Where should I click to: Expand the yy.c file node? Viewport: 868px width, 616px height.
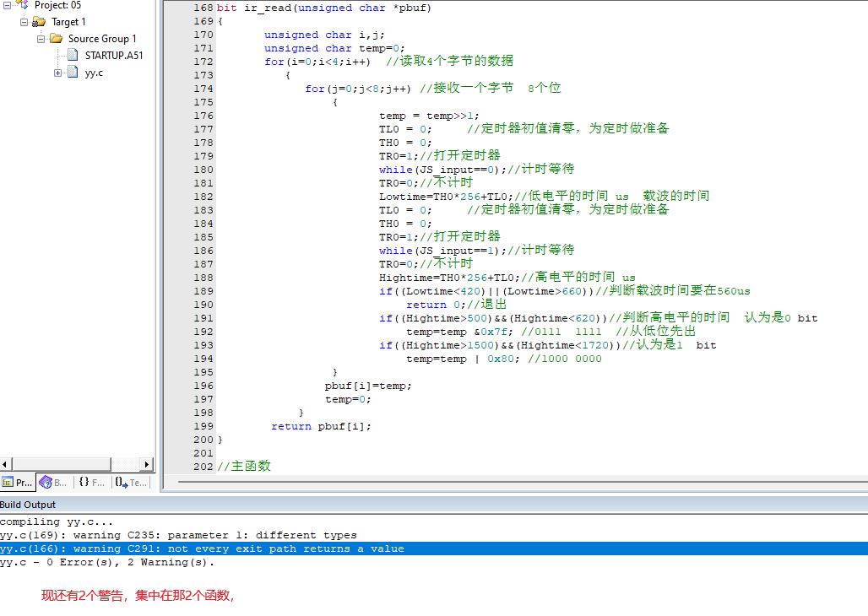tap(58, 73)
